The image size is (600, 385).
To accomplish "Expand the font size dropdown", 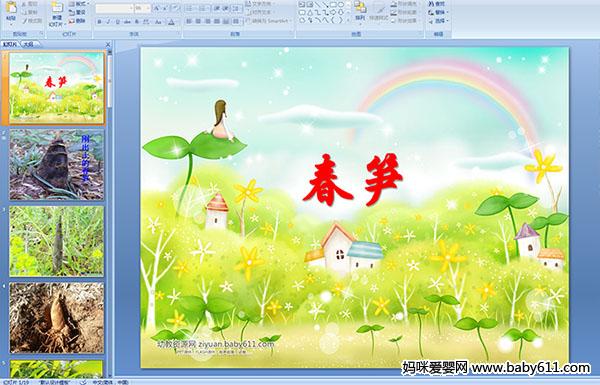I will pos(148,8).
